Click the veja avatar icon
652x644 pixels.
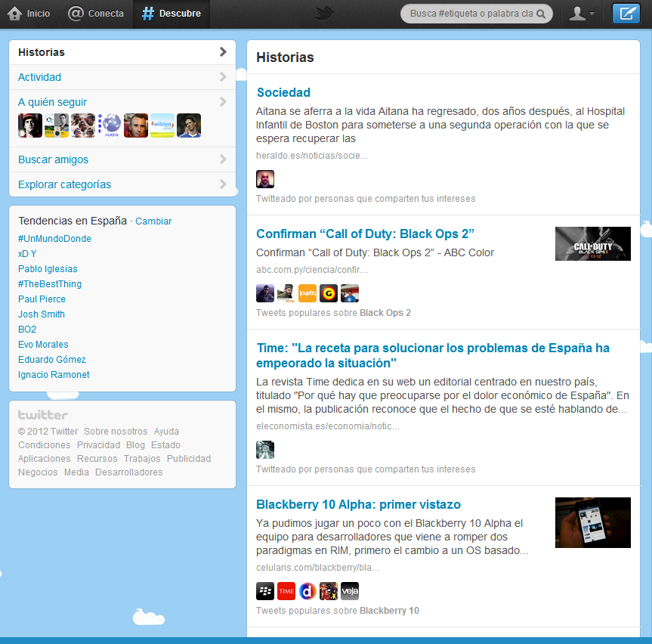tap(350, 591)
